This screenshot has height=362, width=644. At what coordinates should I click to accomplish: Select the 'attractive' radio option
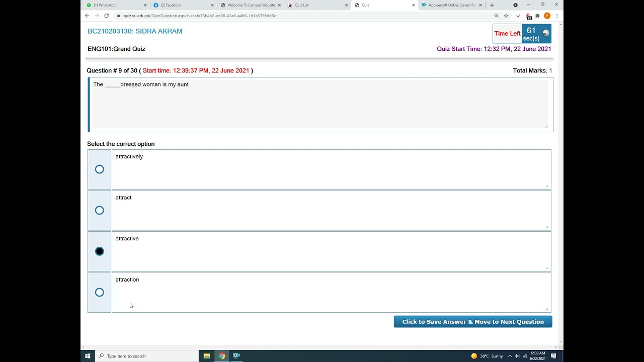click(x=100, y=251)
